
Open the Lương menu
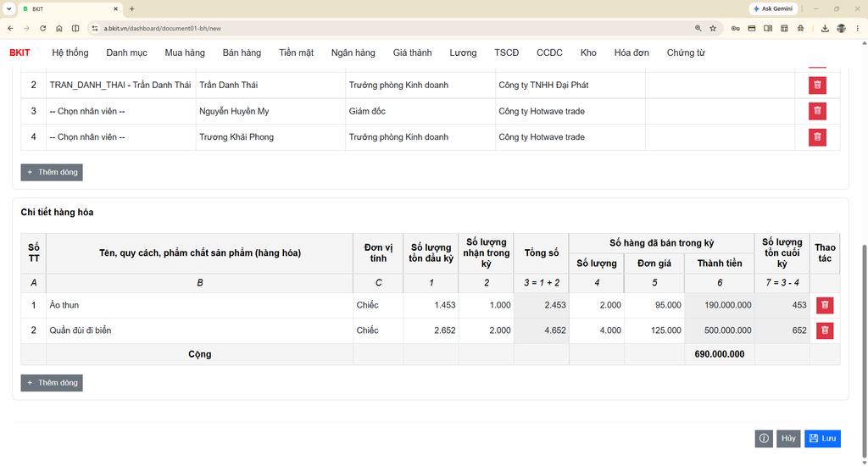point(463,53)
